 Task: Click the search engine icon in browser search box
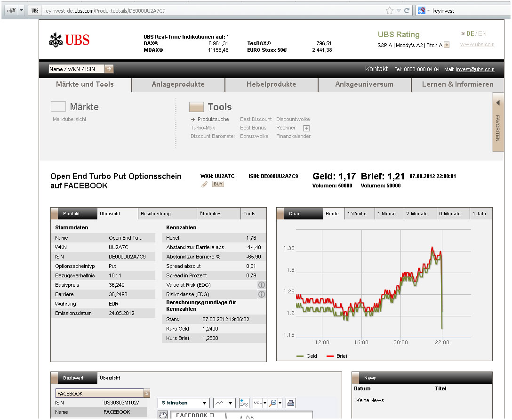tap(422, 10)
